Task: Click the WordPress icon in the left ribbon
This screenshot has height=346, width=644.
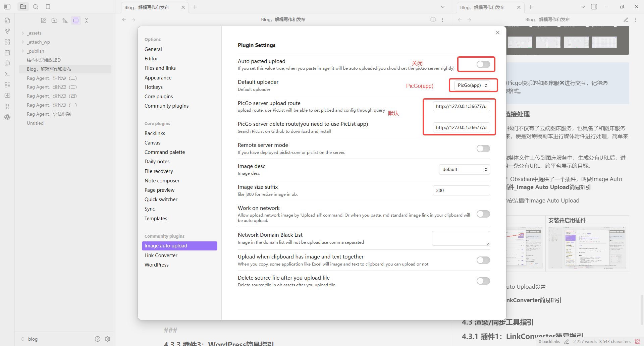Action: pos(7,117)
